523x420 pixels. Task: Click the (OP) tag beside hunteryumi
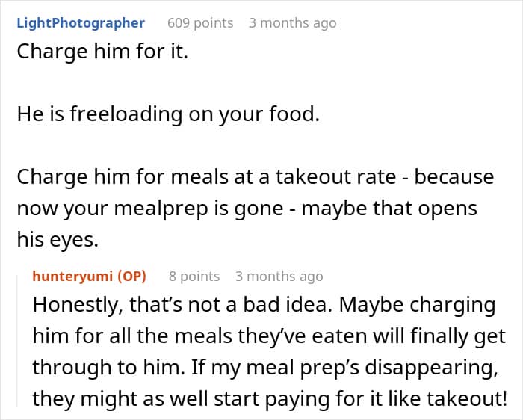coord(131,276)
